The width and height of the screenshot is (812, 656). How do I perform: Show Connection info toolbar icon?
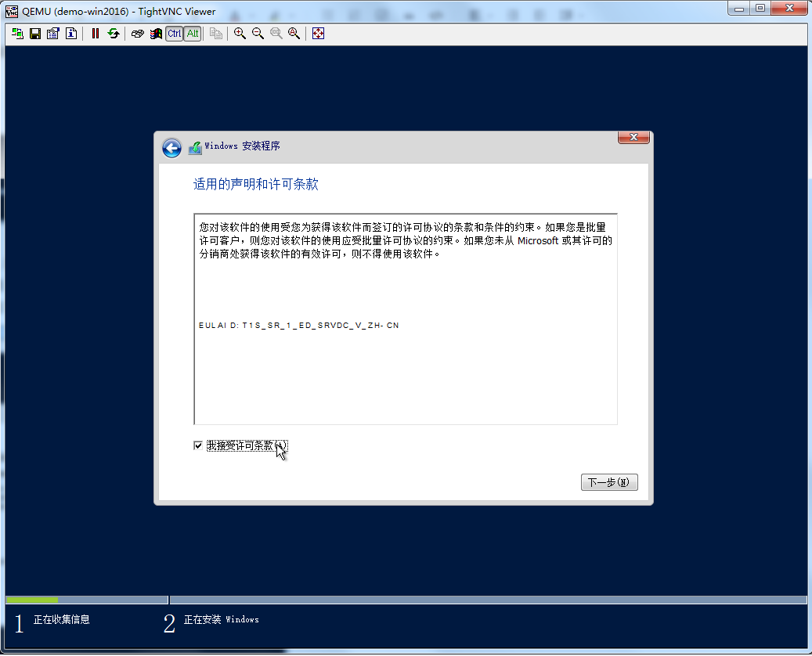tap(71, 34)
